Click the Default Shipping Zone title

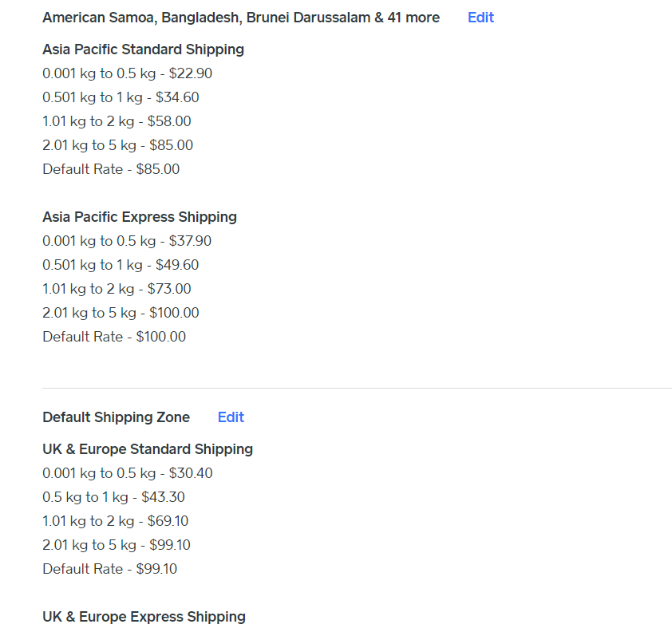coord(116,417)
